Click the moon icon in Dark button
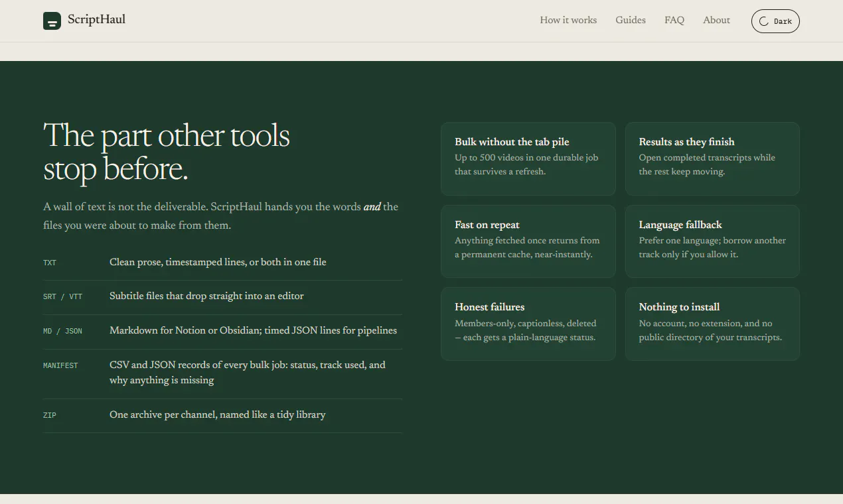The width and height of the screenshot is (843, 504). pyautogui.click(x=764, y=21)
